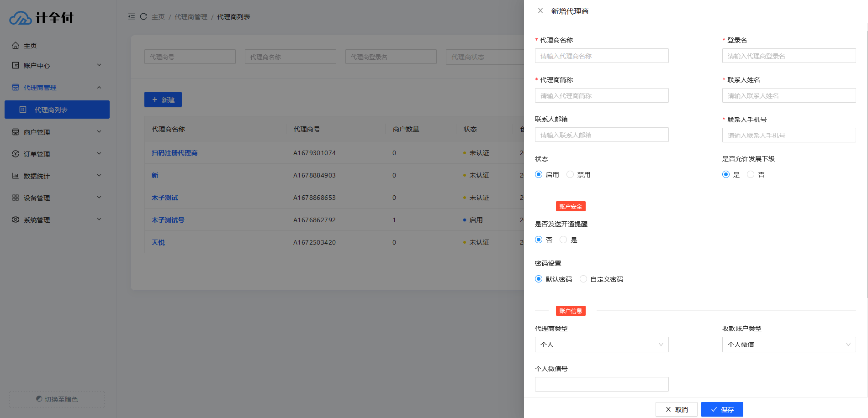Expand 设备管理 menu chevron
868x418 pixels.
99,198
